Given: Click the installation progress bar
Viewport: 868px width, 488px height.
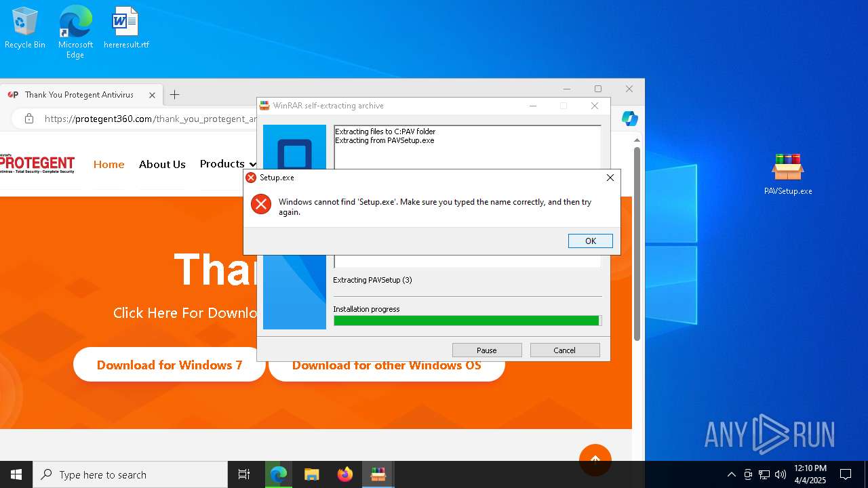Looking at the screenshot, I should [467, 321].
